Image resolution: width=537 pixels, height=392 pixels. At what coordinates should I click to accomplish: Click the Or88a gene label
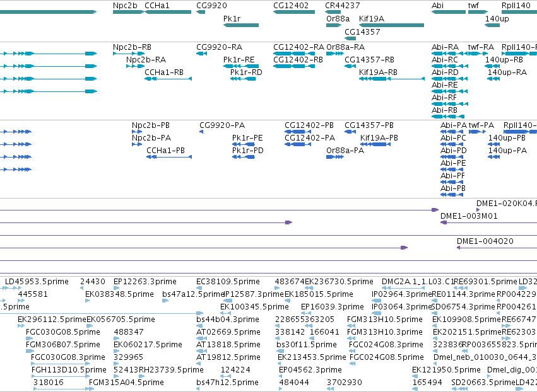(x=338, y=19)
